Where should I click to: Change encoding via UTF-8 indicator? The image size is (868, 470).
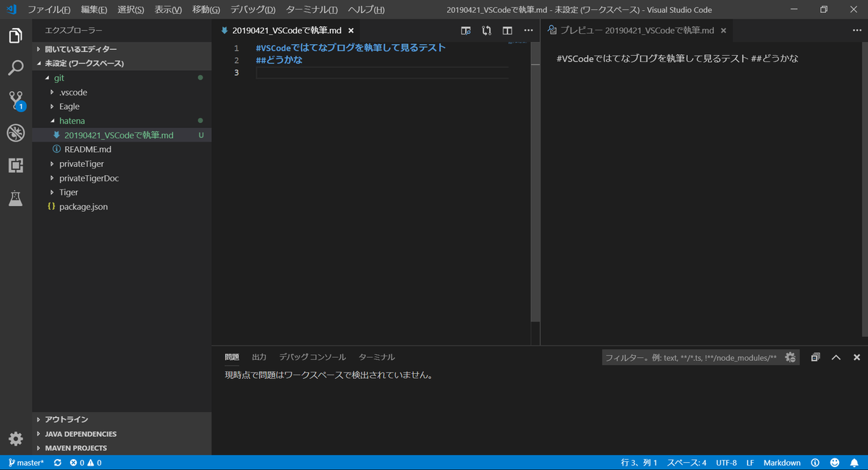726,463
